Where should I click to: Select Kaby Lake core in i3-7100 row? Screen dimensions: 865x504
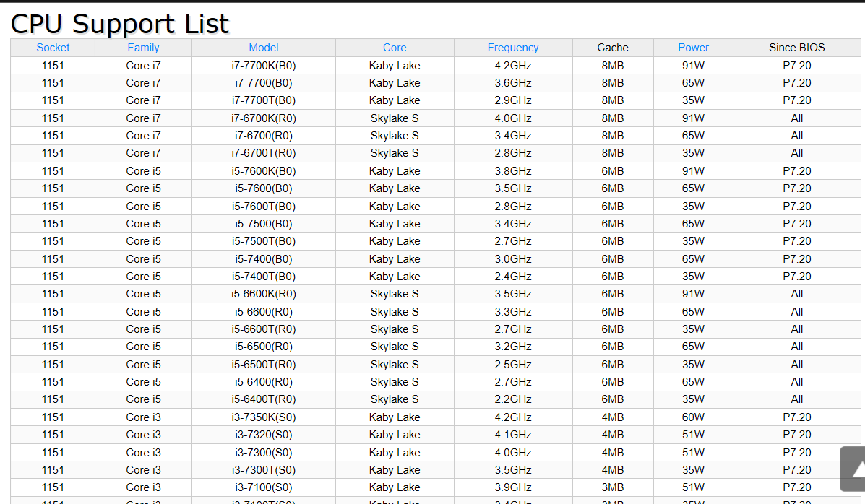pyautogui.click(x=395, y=487)
